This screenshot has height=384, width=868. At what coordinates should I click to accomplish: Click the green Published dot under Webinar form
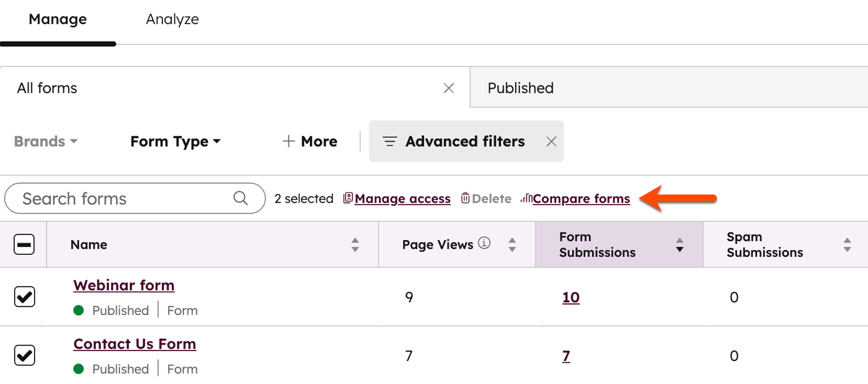(x=79, y=310)
